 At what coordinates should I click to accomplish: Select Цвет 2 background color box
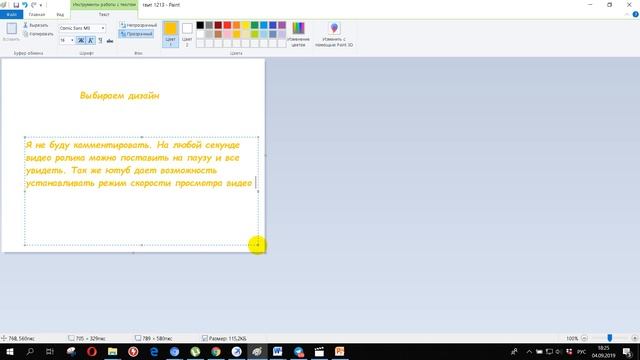point(187,34)
